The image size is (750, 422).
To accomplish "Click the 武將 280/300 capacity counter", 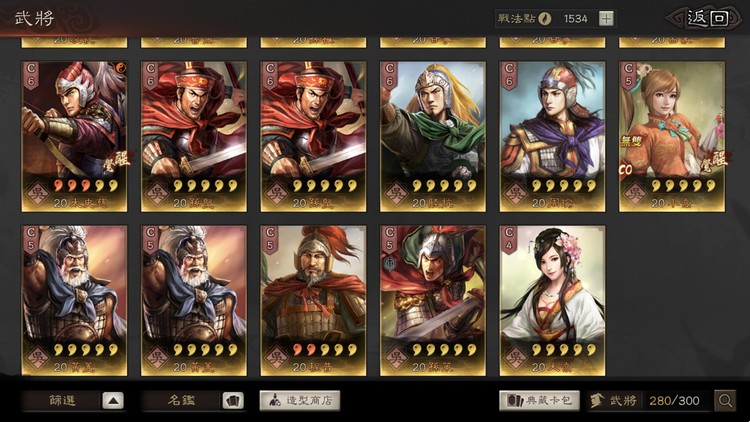I will coord(650,400).
